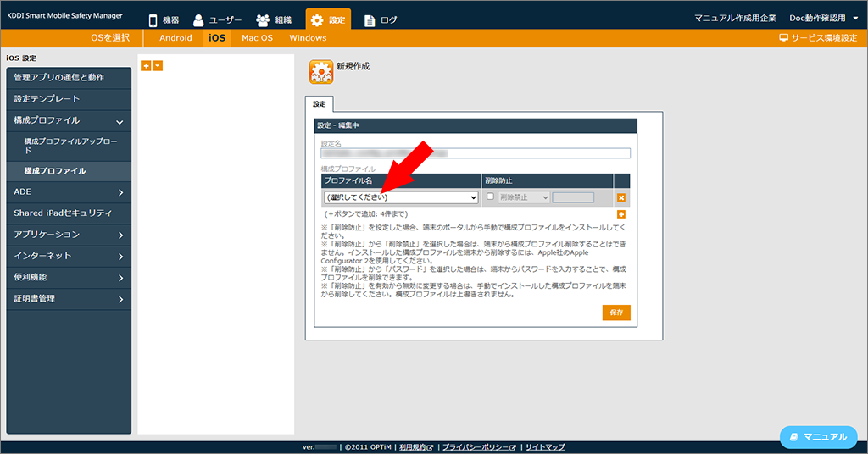
Task: Expand the ADE sidebar section
Action: 69,192
